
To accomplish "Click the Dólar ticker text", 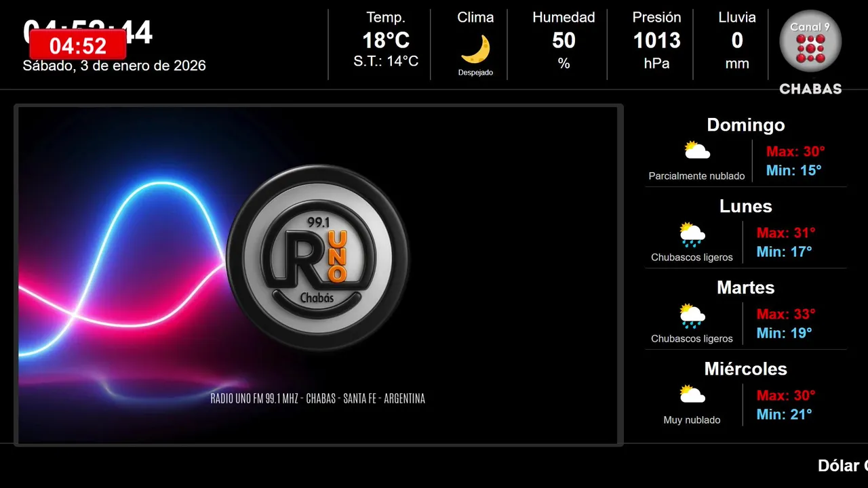I will pyautogui.click(x=843, y=466).
